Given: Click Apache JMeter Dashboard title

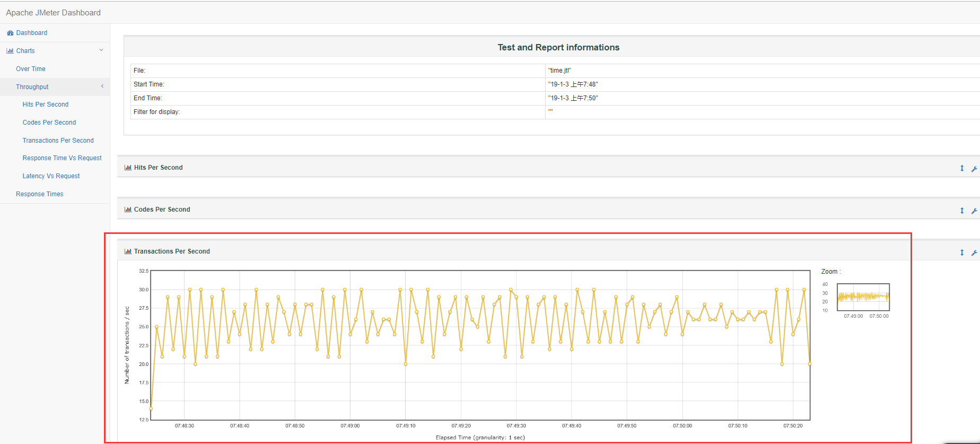Looking at the screenshot, I should [53, 13].
